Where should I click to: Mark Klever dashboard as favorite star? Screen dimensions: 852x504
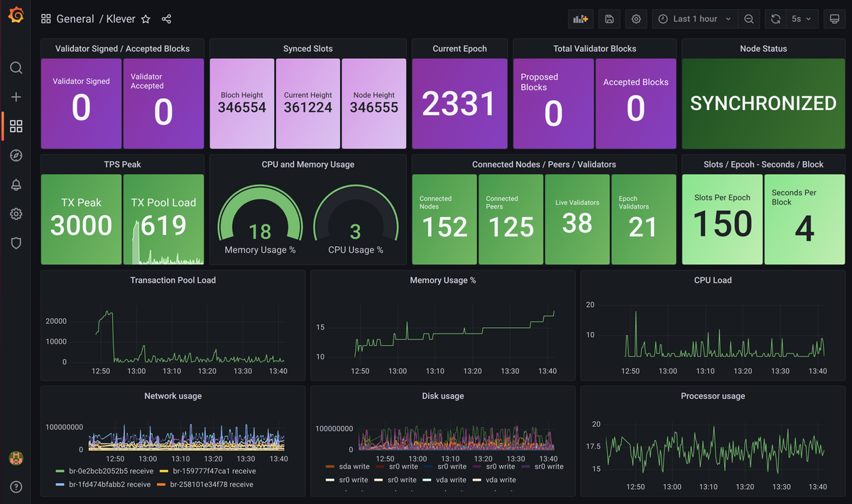(146, 19)
